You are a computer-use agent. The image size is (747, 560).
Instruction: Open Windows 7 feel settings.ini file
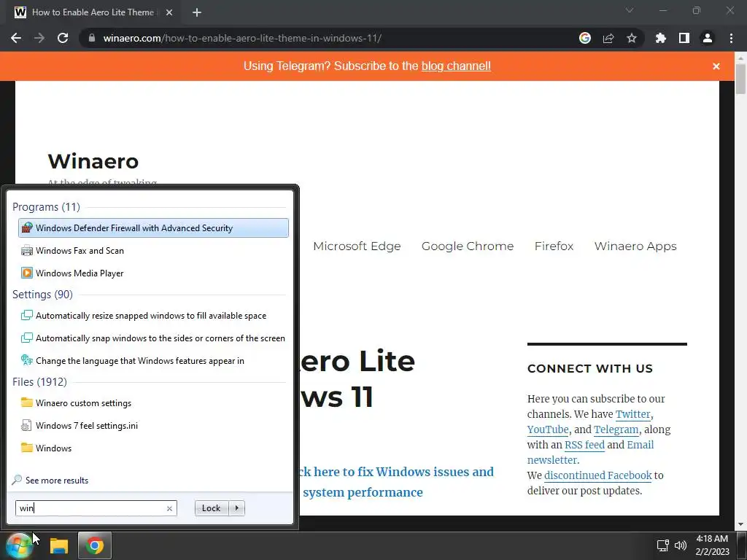click(x=153, y=426)
